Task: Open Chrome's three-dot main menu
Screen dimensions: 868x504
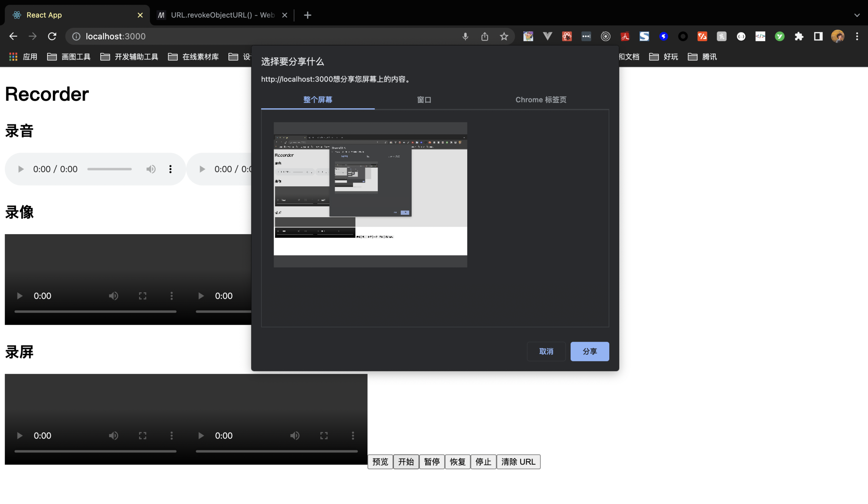Action: pos(856,36)
